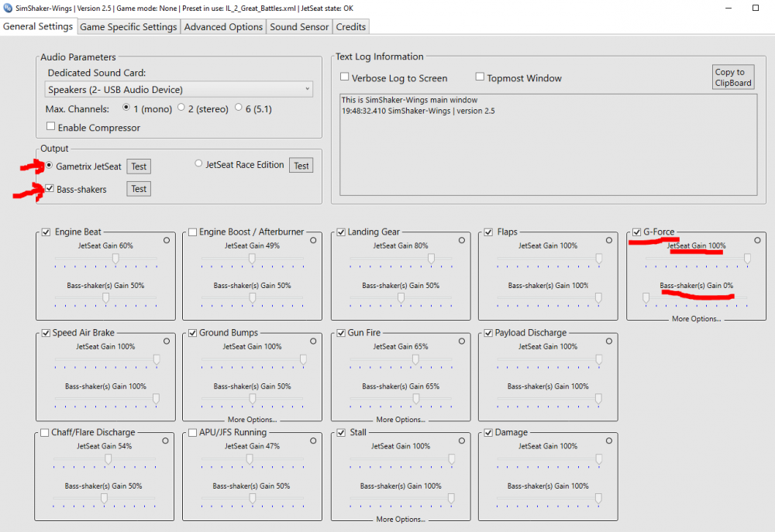The width and height of the screenshot is (775, 532).
Task: Enable Chaff/Flare Discharge effect
Action: 45,433
